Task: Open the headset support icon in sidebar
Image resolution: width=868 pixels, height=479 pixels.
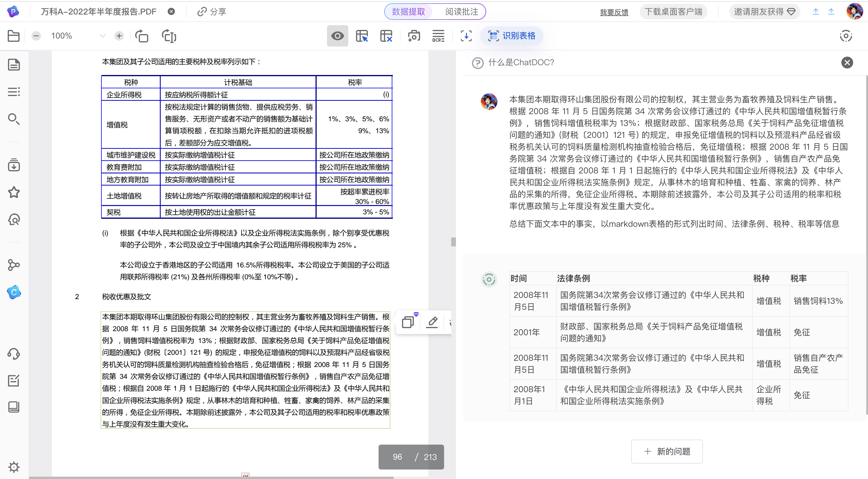Action: (x=13, y=354)
